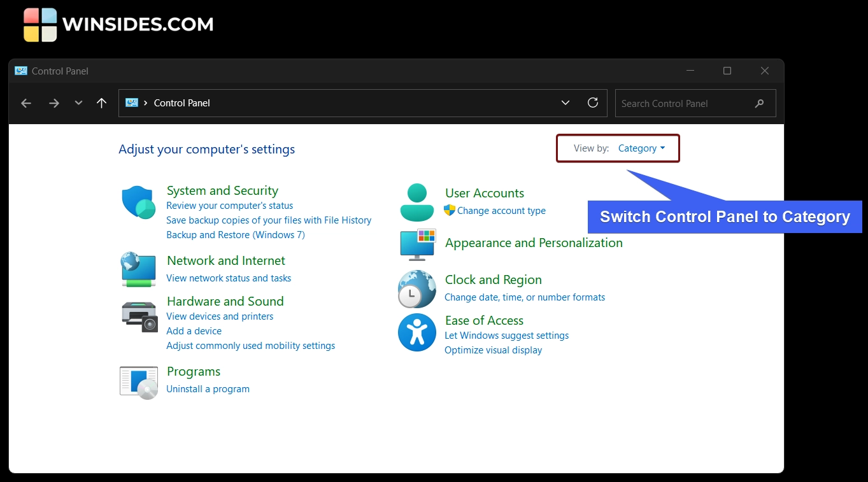The width and height of the screenshot is (868, 482).
Task: Open Clock and Region via its clock icon
Action: coord(416,288)
